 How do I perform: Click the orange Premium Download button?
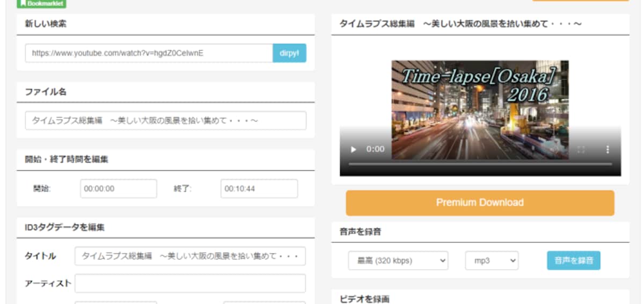tap(480, 203)
